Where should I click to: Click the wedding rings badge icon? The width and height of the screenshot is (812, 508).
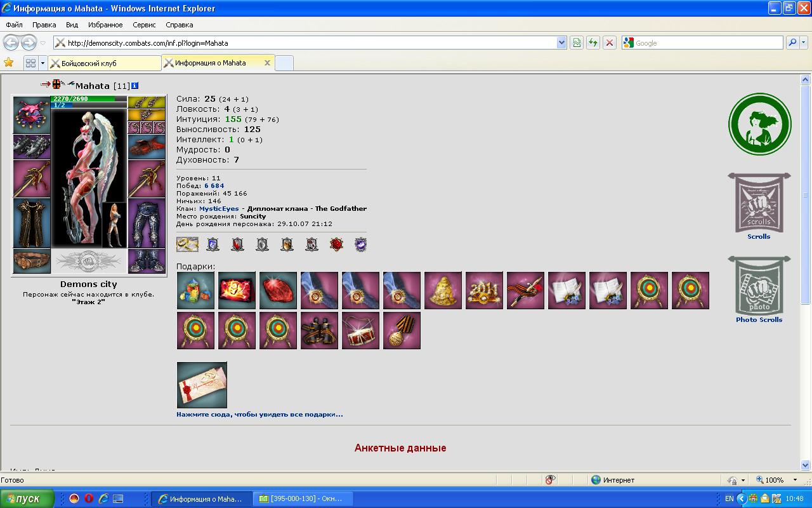(x=187, y=244)
